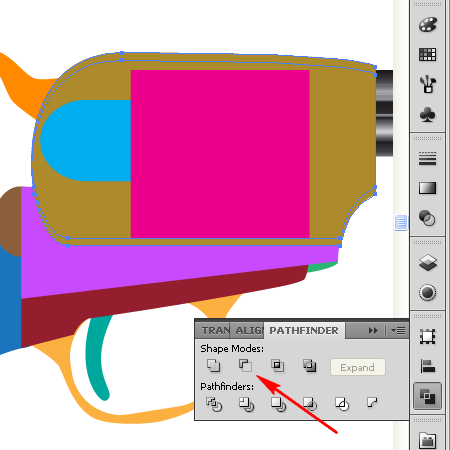Click the Exclude shape mode icon
The height and width of the screenshot is (450, 450).
tap(309, 366)
